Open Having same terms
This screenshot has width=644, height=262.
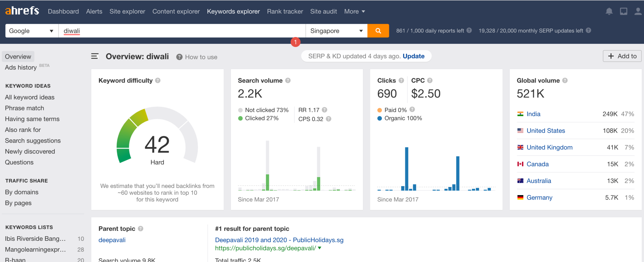click(x=32, y=119)
